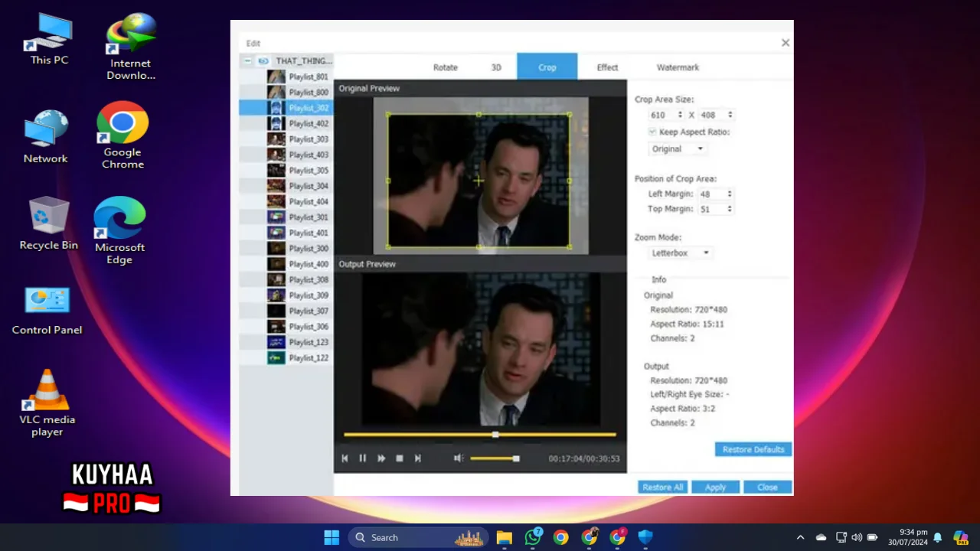Open the Windows Start menu
This screenshot has height=551, width=980.
332,537
